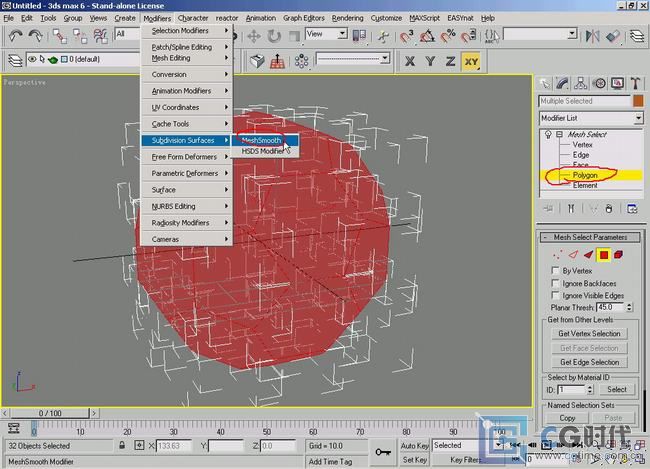
Task: Click the Redo arrow icon
Action: pos(36,36)
